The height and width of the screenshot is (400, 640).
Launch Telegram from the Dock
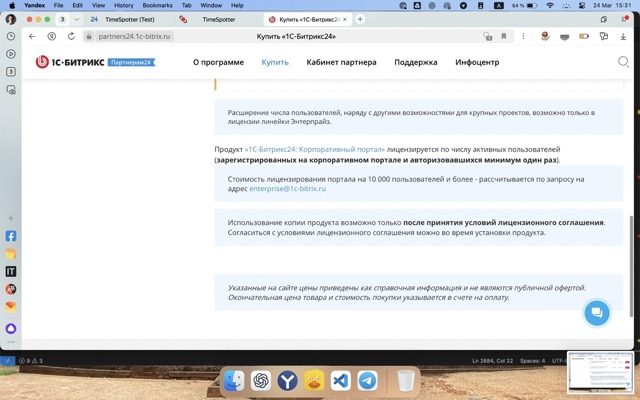[x=367, y=381]
